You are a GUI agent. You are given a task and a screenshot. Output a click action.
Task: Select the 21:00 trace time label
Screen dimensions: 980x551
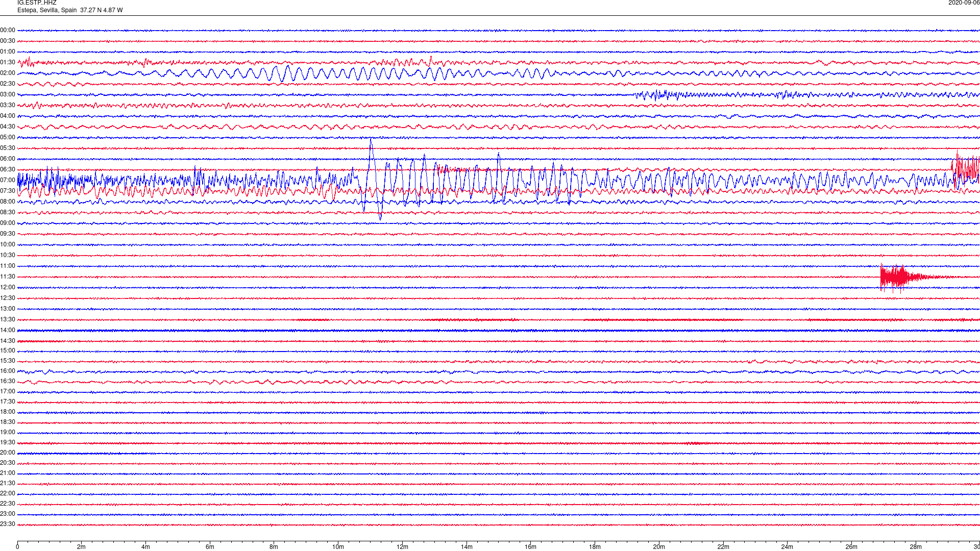[8, 473]
